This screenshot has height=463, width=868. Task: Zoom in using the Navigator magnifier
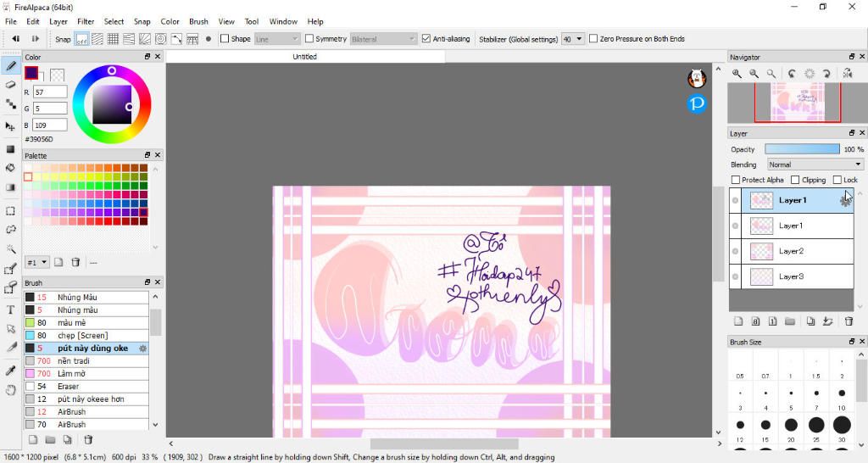point(737,73)
